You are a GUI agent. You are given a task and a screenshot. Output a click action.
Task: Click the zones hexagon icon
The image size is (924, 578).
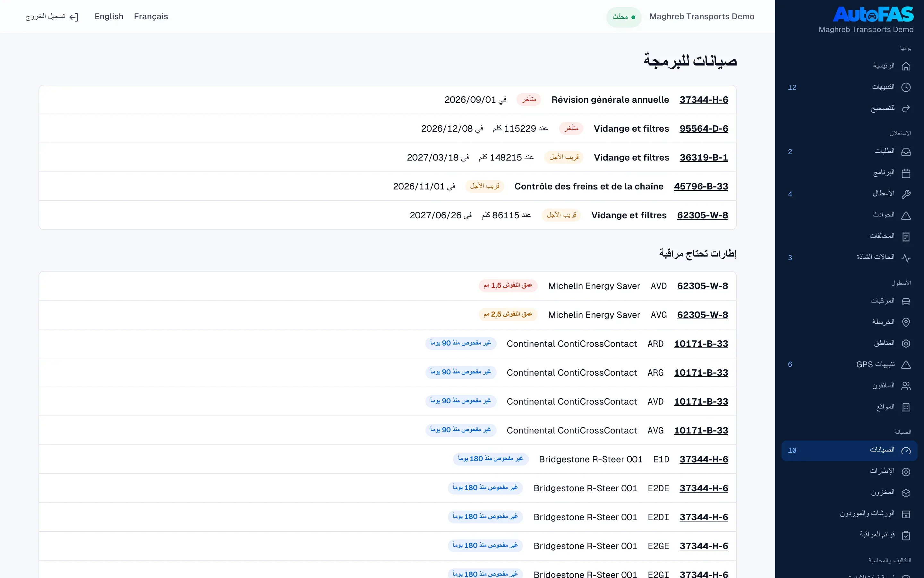[906, 343]
